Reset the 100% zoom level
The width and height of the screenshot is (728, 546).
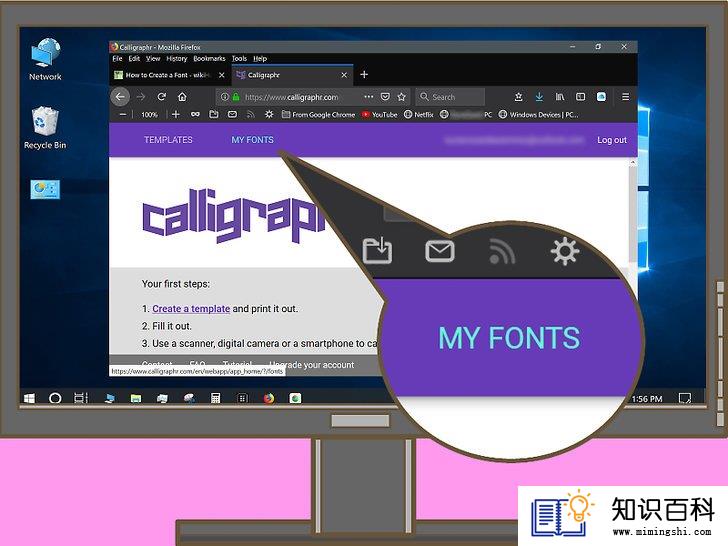click(149, 115)
